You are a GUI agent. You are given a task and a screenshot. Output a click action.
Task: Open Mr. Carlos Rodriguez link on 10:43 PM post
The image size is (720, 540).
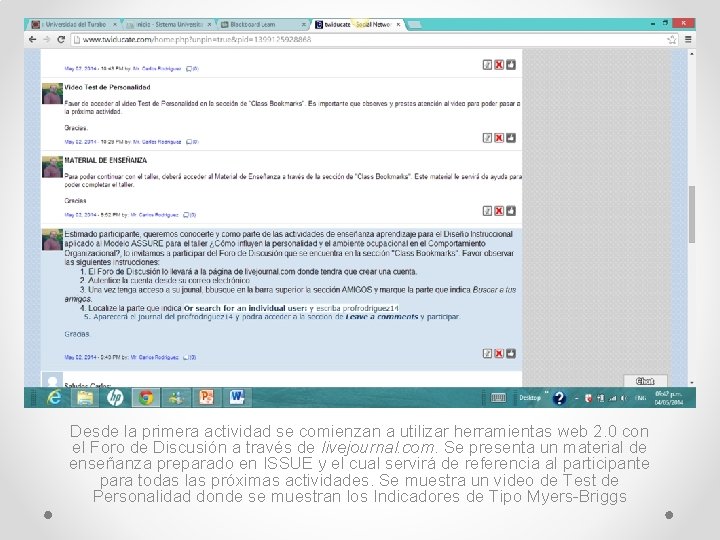(157, 69)
